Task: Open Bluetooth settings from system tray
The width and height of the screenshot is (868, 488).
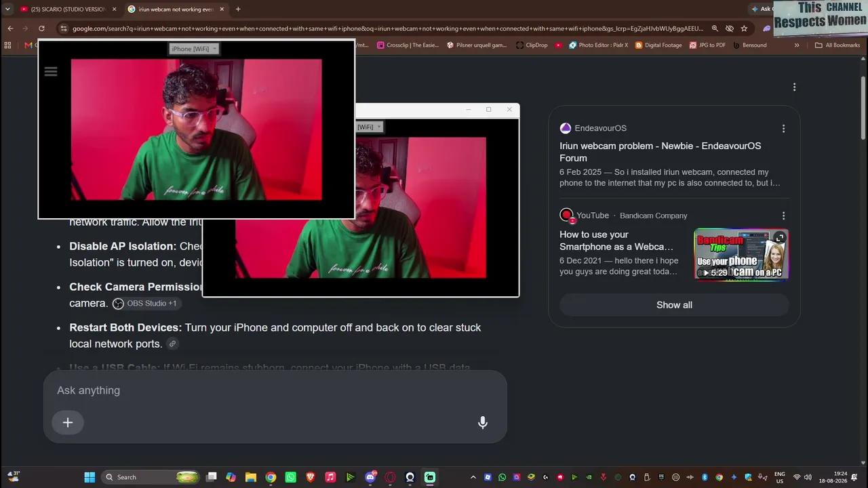Action: pos(705,477)
